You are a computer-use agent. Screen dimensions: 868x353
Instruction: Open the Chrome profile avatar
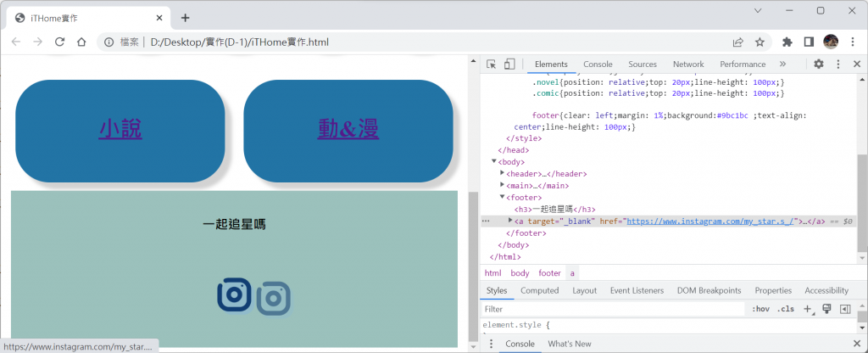831,42
